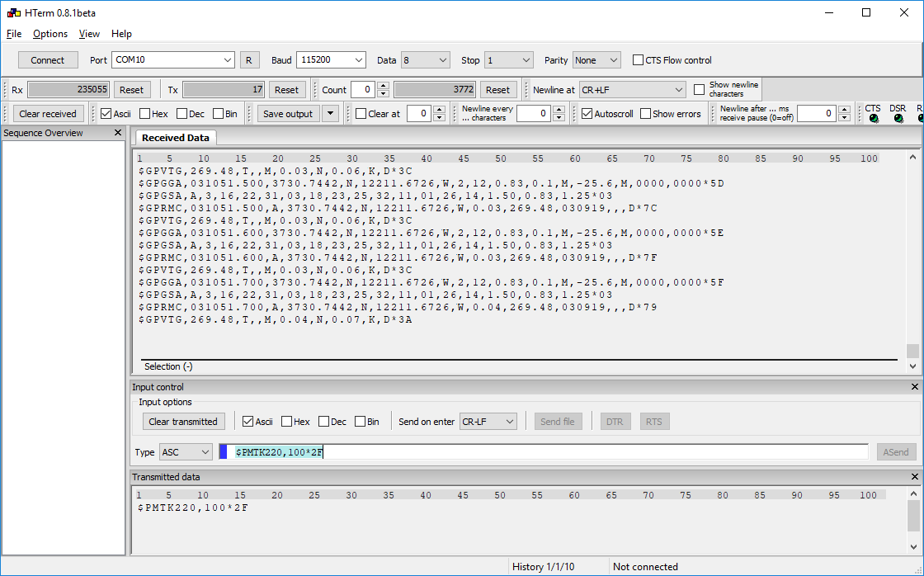This screenshot has height=576, width=924.
Task: Enable Dec display for received data
Action: point(181,114)
